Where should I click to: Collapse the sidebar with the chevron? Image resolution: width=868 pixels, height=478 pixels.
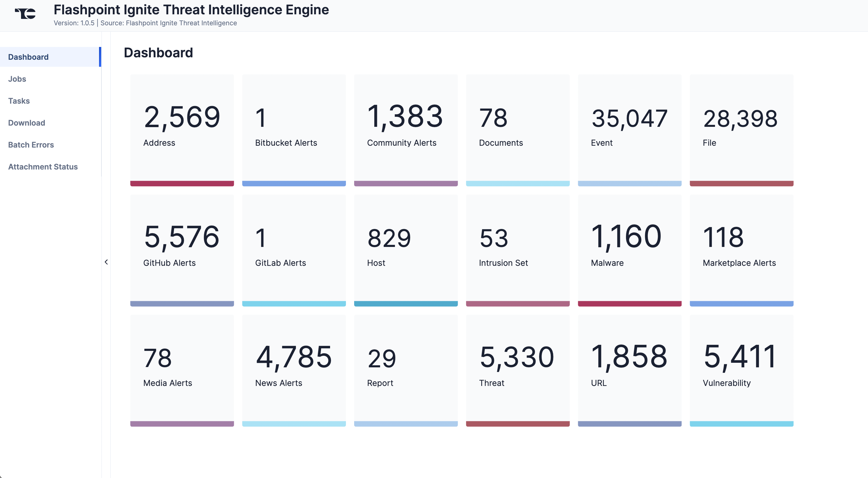pos(106,262)
